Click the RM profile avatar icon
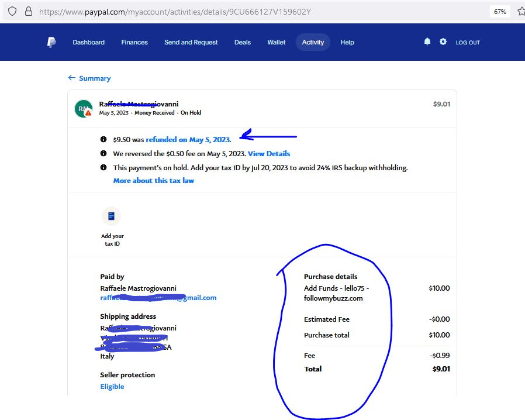 pyautogui.click(x=84, y=109)
